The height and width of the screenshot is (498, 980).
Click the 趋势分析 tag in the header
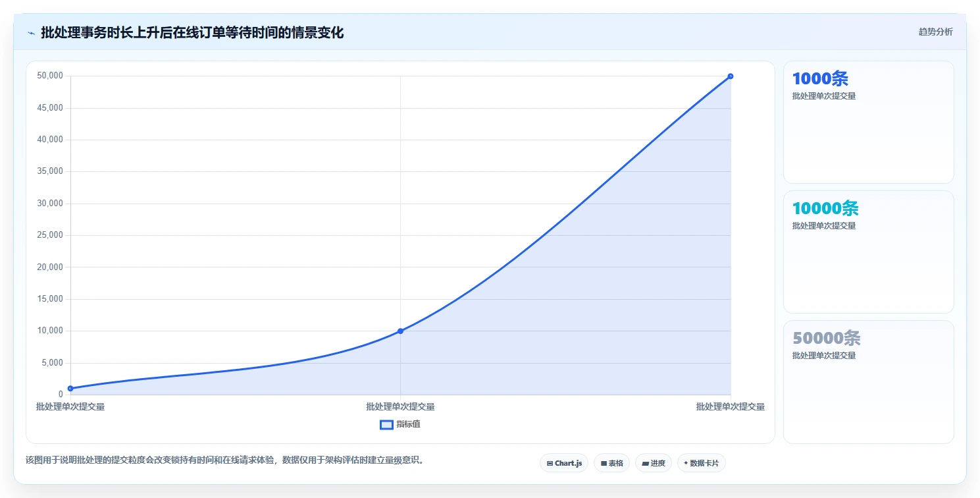click(x=935, y=32)
